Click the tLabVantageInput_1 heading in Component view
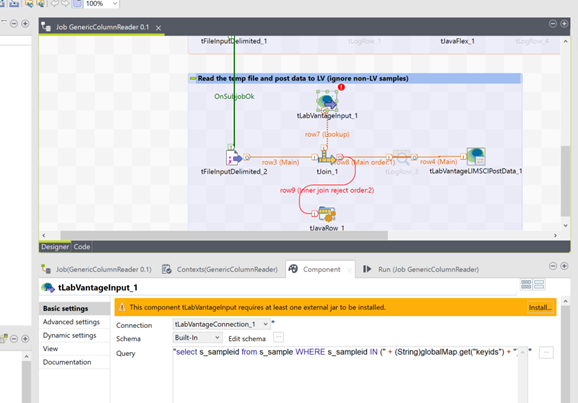 (98, 288)
